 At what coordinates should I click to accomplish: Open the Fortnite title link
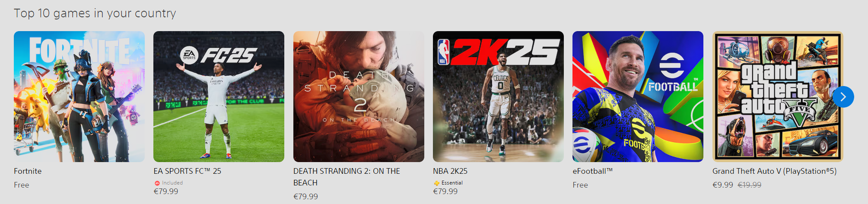tap(28, 171)
